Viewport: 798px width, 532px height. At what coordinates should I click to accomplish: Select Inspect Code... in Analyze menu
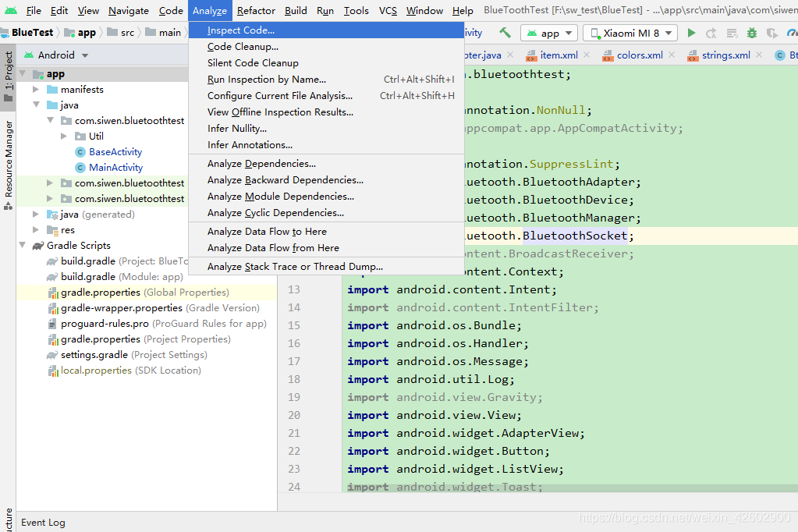[x=326, y=30]
